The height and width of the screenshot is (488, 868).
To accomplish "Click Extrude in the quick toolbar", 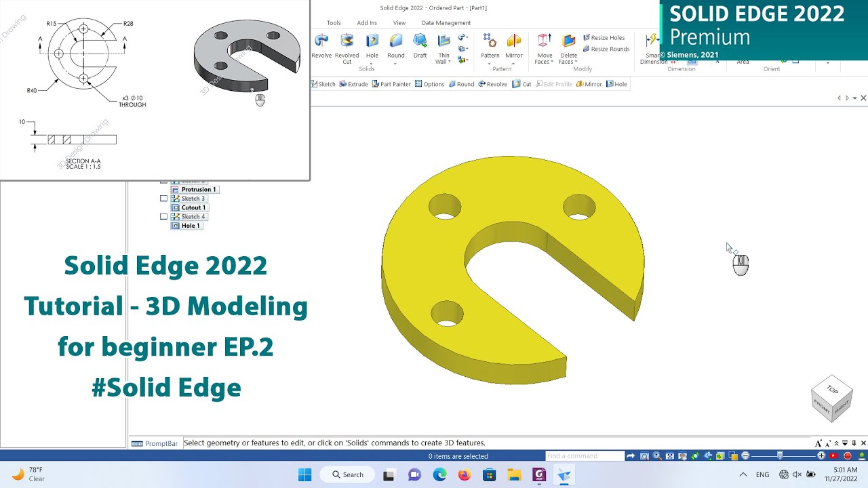I will (353, 84).
